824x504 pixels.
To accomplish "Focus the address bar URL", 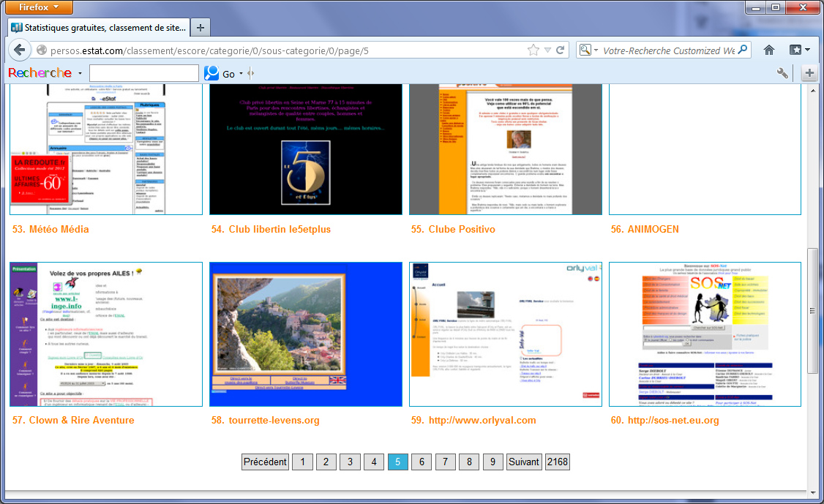I will coord(210,50).
